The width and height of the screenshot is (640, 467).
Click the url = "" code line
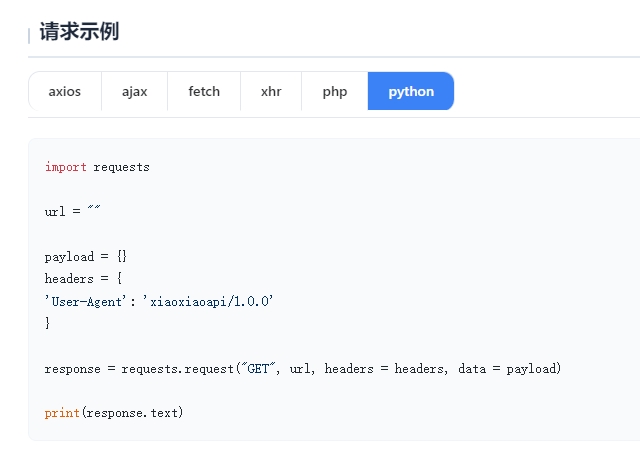tap(73, 212)
